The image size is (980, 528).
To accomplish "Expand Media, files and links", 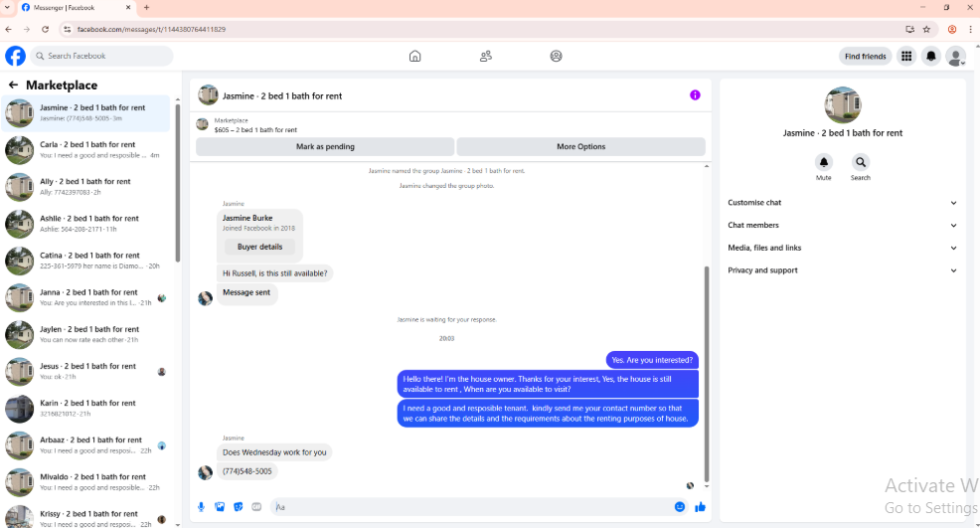I will [842, 248].
